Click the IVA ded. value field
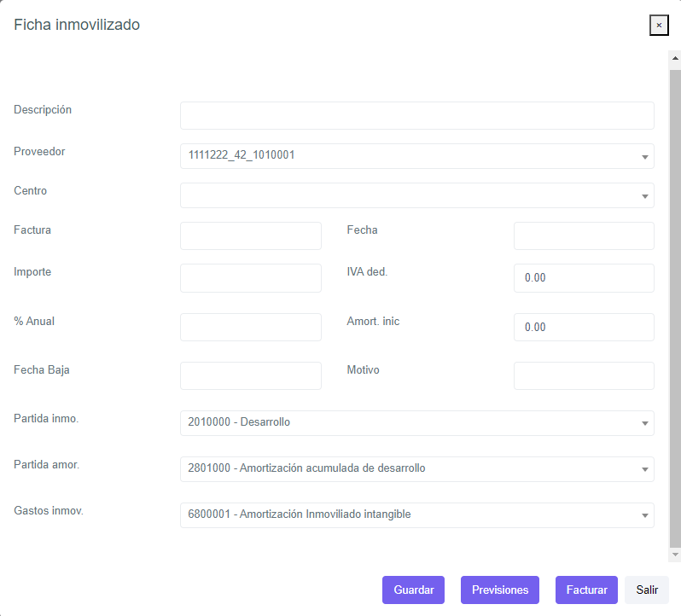The height and width of the screenshot is (616, 681). pyautogui.click(x=584, y=278)
